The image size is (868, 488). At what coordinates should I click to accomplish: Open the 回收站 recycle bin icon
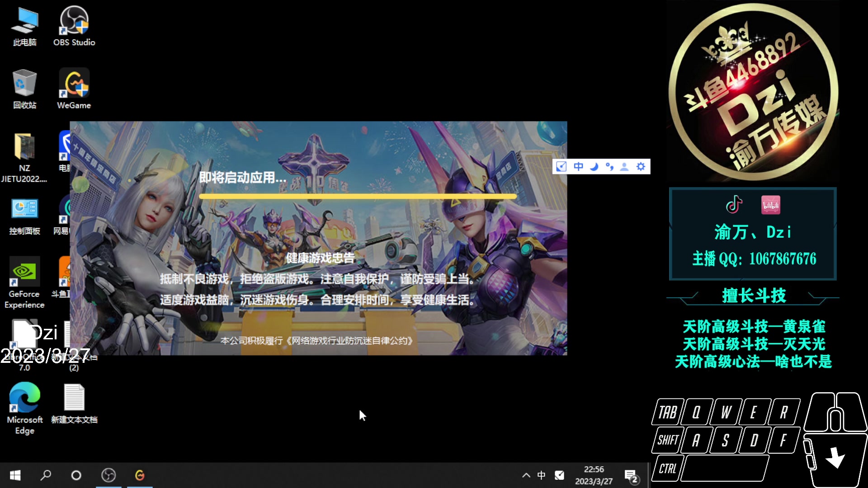(24, 89)
